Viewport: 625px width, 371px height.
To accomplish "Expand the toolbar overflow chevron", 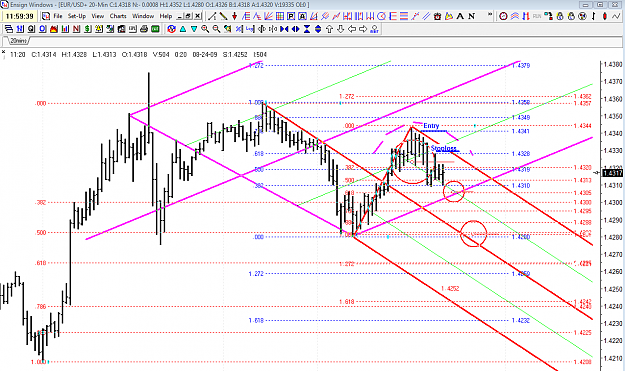I will tap(490, 15).
